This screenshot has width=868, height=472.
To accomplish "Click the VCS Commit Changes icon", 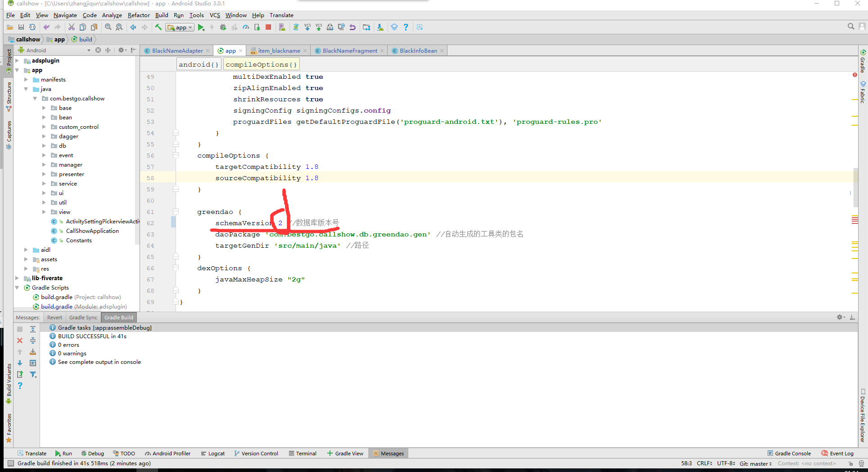I will tap(319, 27).
